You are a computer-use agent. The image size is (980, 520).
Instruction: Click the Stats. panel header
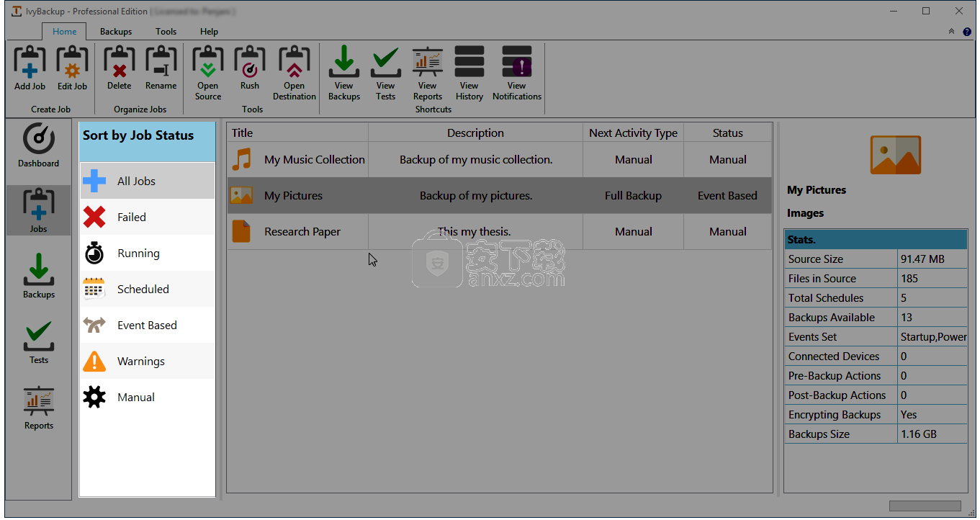click(x=876, y=239)
